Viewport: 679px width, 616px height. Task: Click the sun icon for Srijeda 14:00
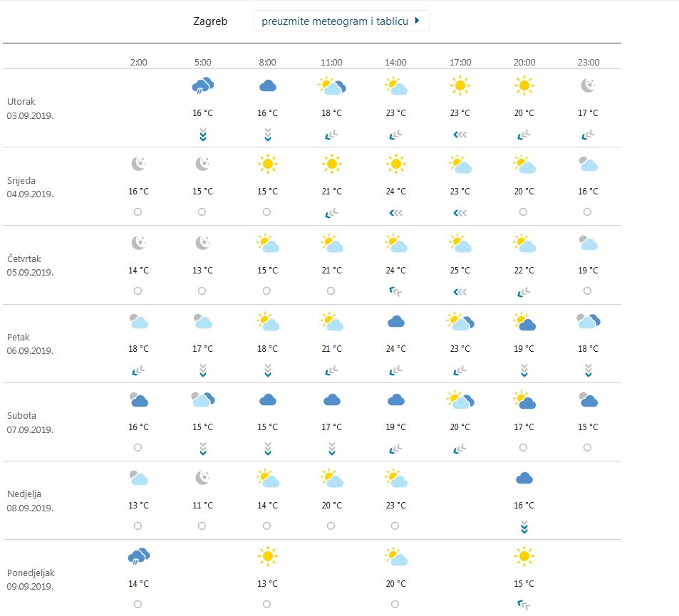point(396,165)
